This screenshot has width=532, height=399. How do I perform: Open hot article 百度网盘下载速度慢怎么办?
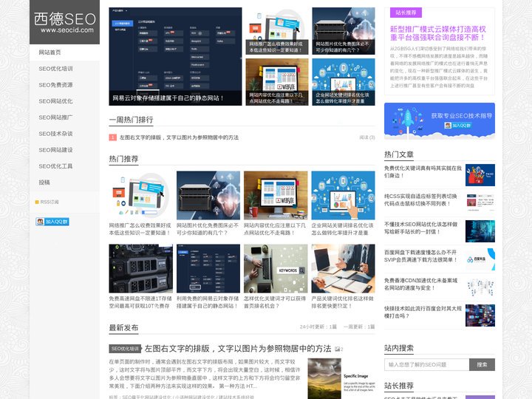click(420, 256)
